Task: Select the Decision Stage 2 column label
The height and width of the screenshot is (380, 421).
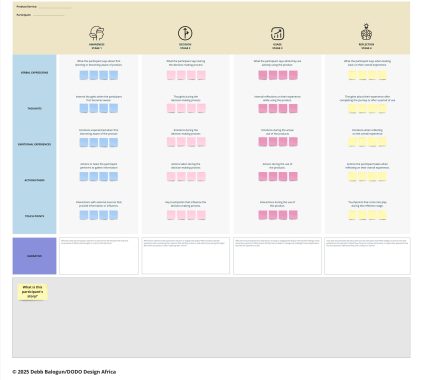Action: pyautogui.click(x=185, y=46)
